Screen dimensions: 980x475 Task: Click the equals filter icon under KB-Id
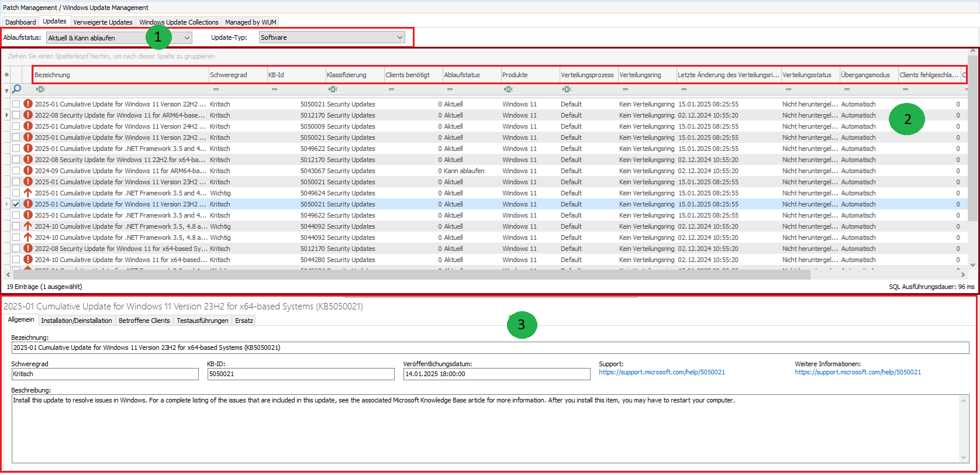tap(274, 90)
